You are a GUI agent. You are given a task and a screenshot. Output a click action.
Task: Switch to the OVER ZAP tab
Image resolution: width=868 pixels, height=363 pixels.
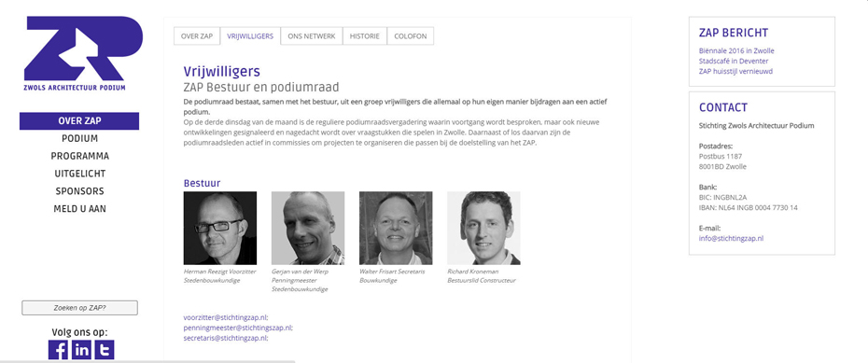pos(197,36)
